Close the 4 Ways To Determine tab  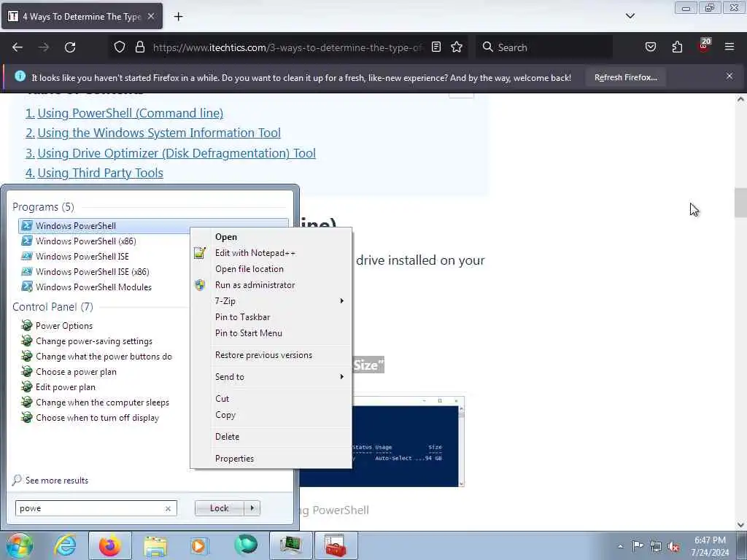150,16
